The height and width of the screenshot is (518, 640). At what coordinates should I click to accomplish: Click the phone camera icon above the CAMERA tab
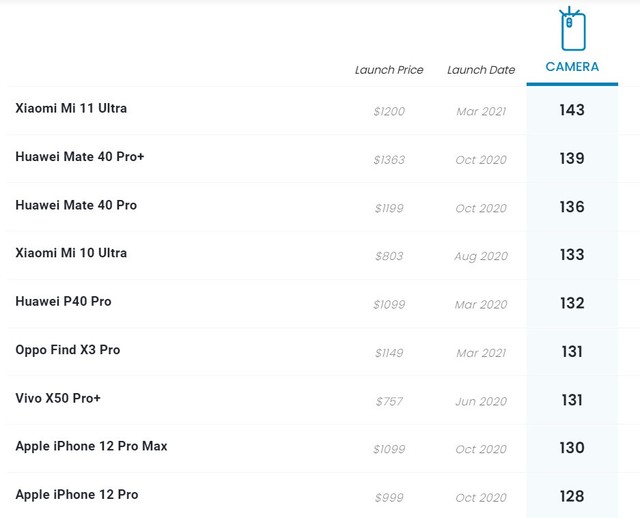(572, 31)
